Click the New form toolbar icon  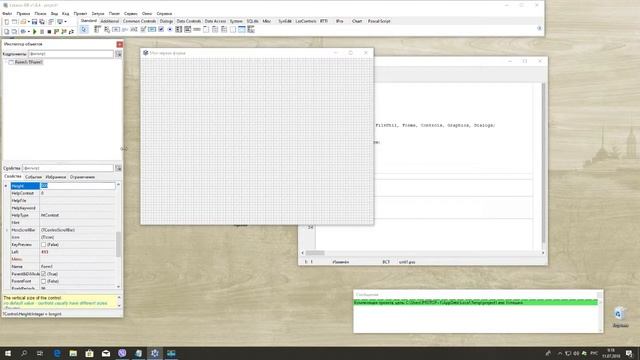click(x=14, y=22)
